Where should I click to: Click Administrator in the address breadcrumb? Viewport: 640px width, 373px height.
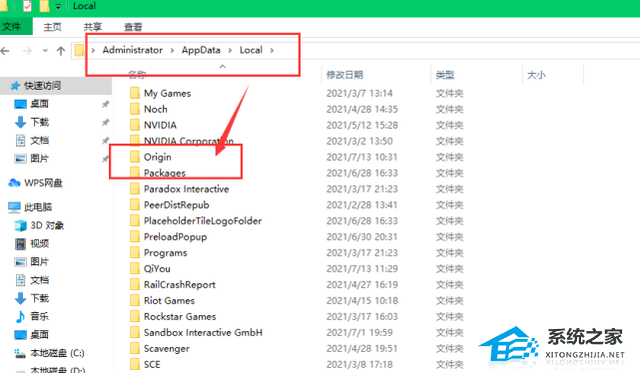point(133,50)
